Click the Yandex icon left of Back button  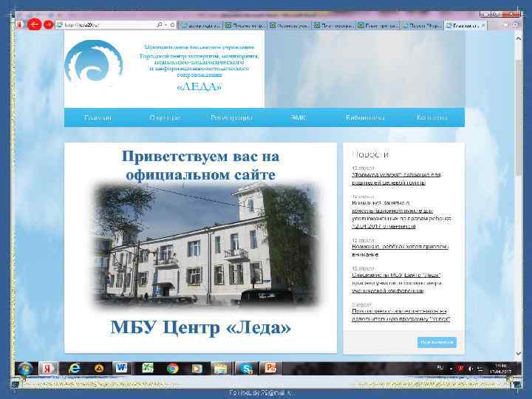(x=20, y=25)
